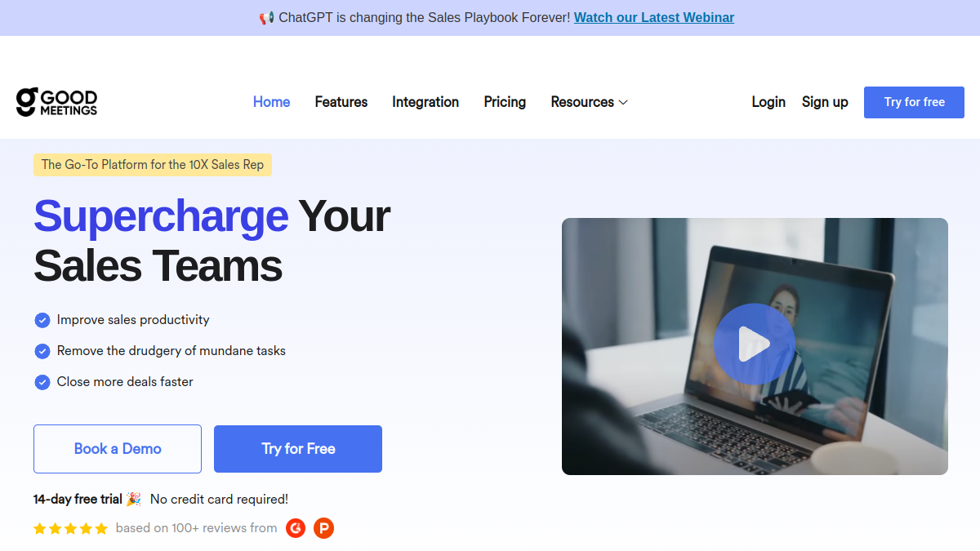980x551 pixels.
Task: Click the Close more deals faster text
Action: (125, 382)
